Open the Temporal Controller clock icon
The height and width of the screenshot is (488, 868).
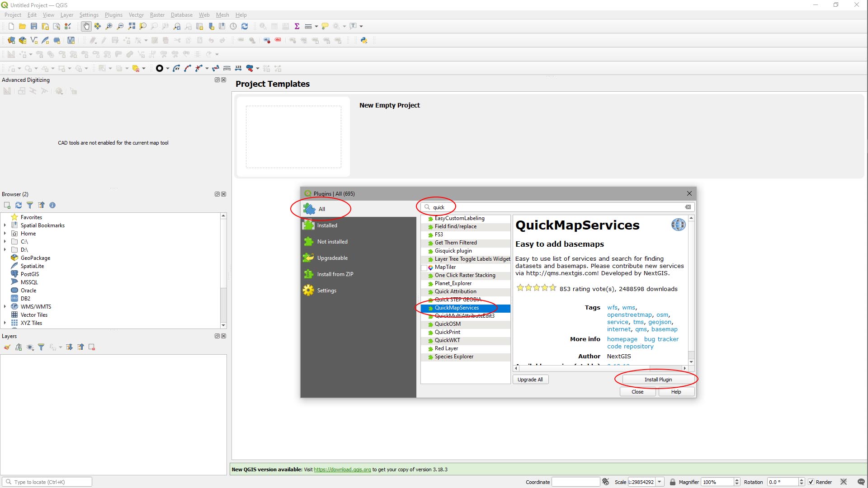coord(233,26)
